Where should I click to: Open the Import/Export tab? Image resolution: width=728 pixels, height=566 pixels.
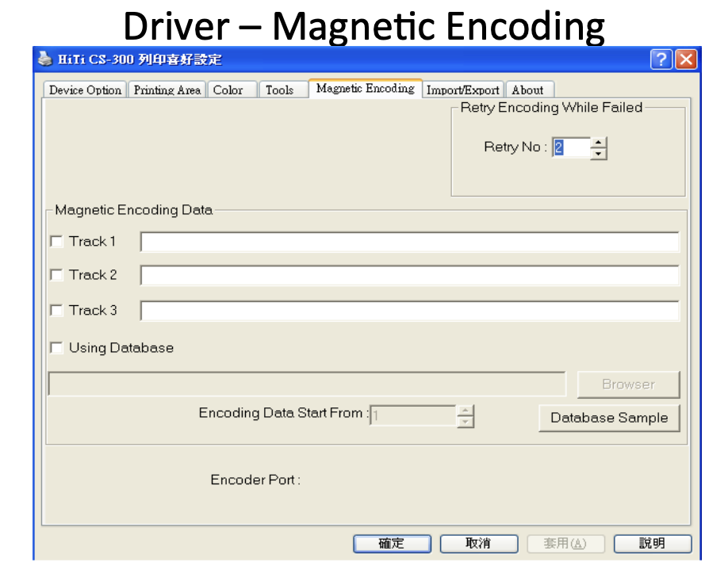pos(463,90)
